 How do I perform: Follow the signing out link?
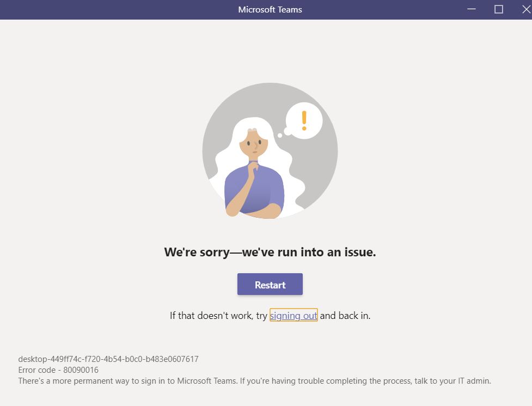pos(293,316)
